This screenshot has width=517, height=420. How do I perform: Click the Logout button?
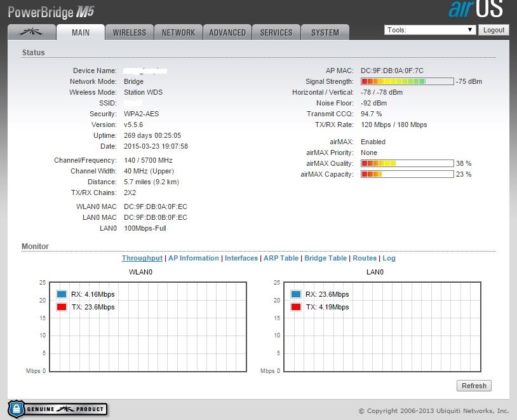pos(493,30)
